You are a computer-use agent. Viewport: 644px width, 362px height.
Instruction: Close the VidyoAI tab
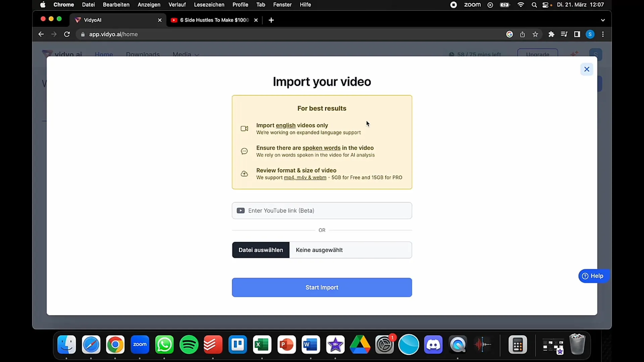pos(160,20)
